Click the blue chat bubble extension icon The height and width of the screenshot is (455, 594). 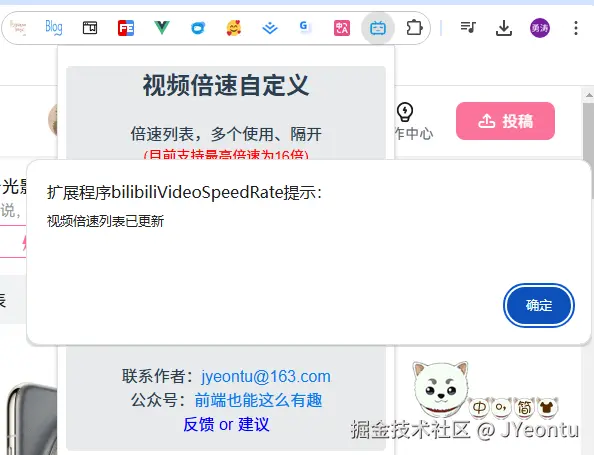(x=198, y=28)
